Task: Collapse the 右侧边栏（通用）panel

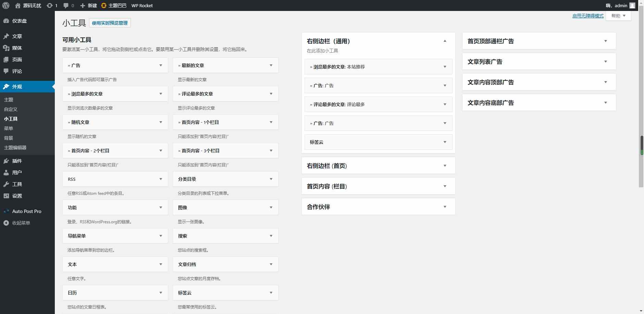Action: (444, 41)
